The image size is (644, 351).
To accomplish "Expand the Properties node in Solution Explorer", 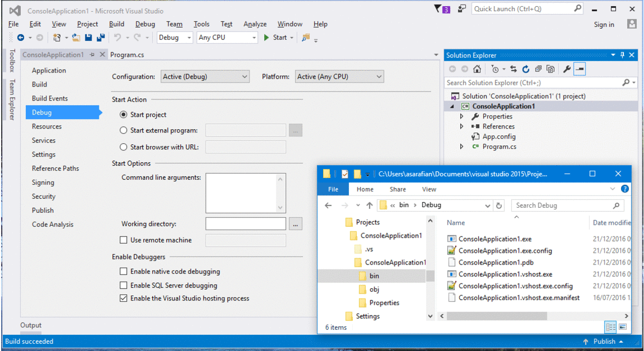I will point(461,117).
